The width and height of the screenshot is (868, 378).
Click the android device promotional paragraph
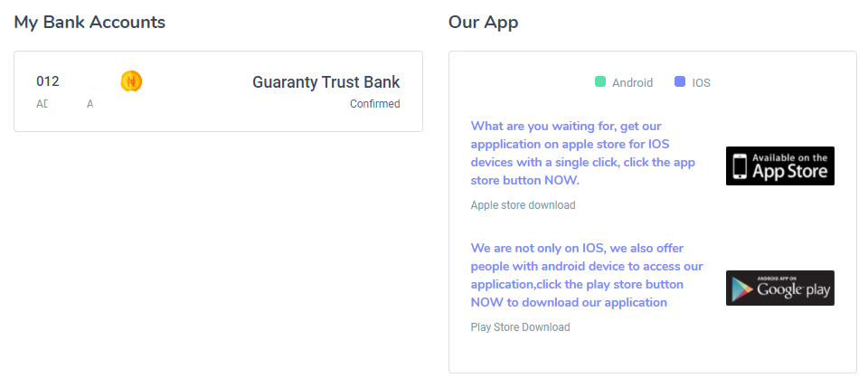(587, 275)
